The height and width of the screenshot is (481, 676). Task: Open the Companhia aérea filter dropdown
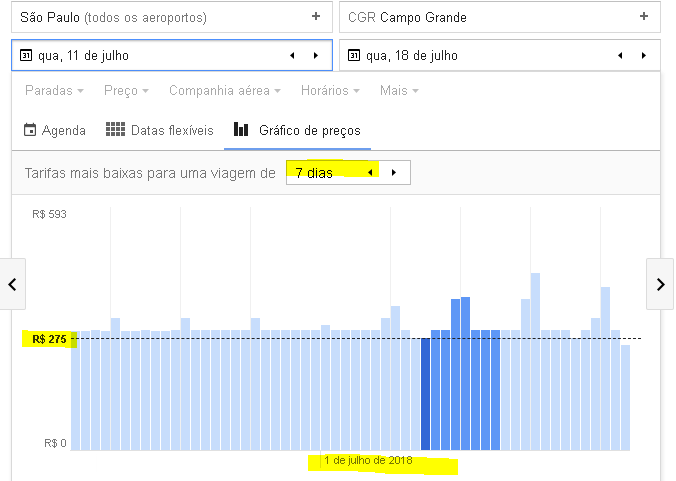coord(225,91)
